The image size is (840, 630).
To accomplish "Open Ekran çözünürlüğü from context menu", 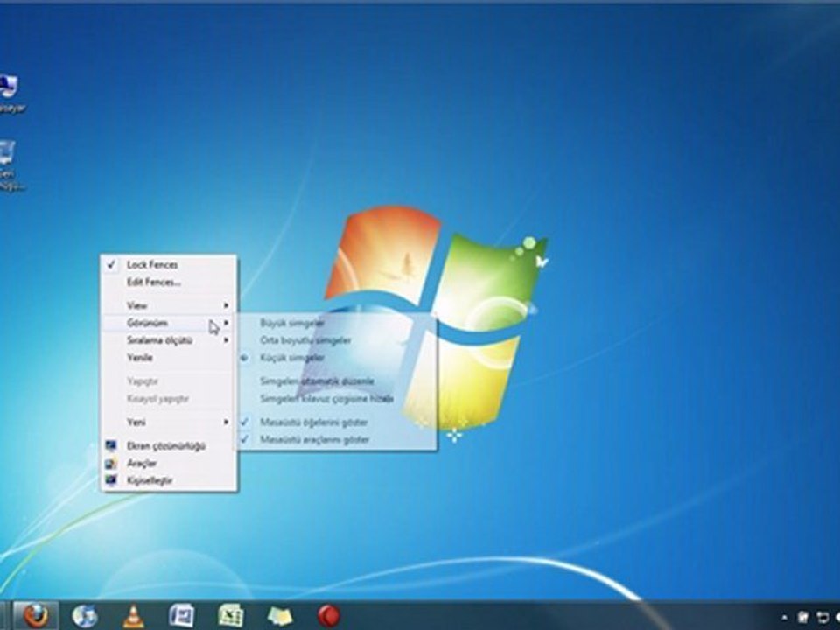I will point(169,445).
